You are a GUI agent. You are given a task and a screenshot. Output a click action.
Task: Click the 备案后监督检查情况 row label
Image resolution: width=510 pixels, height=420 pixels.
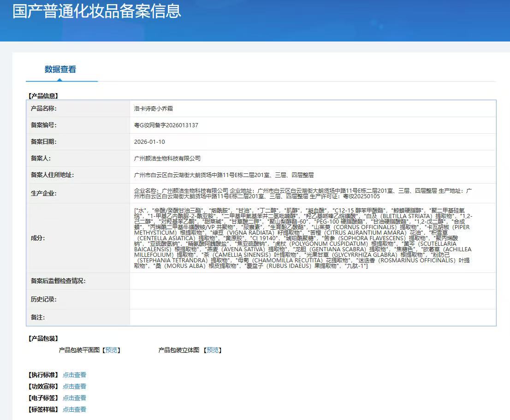[x=58, y=281]
